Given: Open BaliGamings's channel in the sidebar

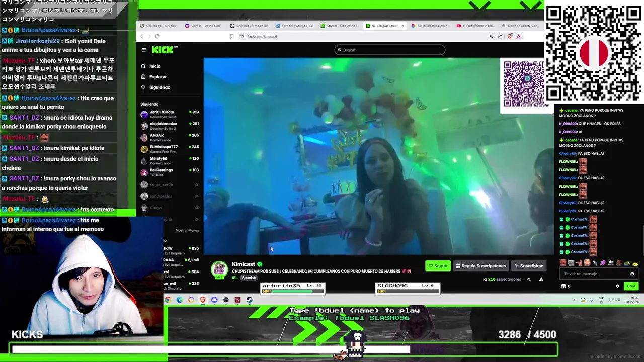Looking at the screenshot, I should click(170, 172).
